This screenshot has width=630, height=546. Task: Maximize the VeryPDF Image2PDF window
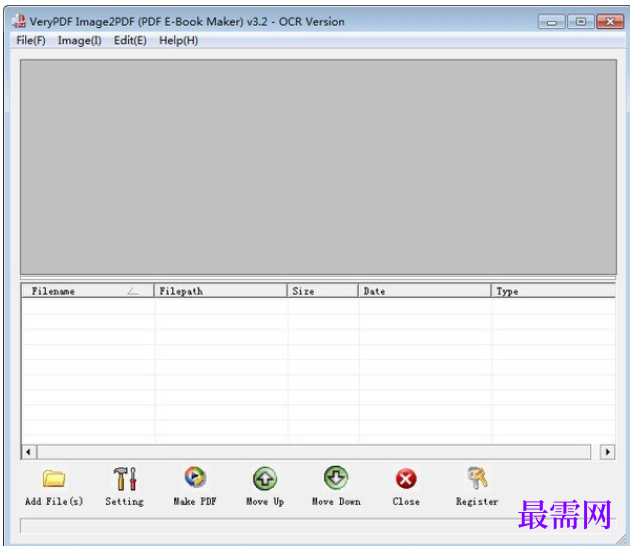pos(581,22)
